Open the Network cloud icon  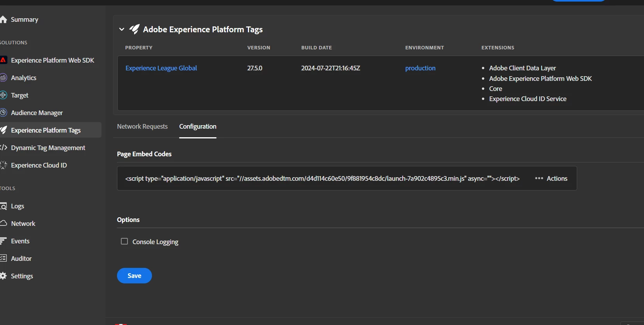(x=3, y=224)
